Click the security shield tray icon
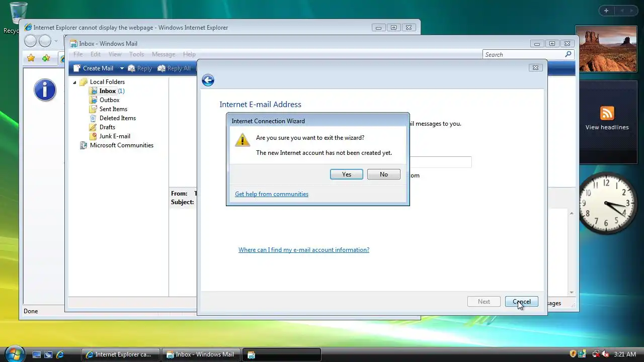This screenshot has height=362, width=644. [x=573, y=354]
